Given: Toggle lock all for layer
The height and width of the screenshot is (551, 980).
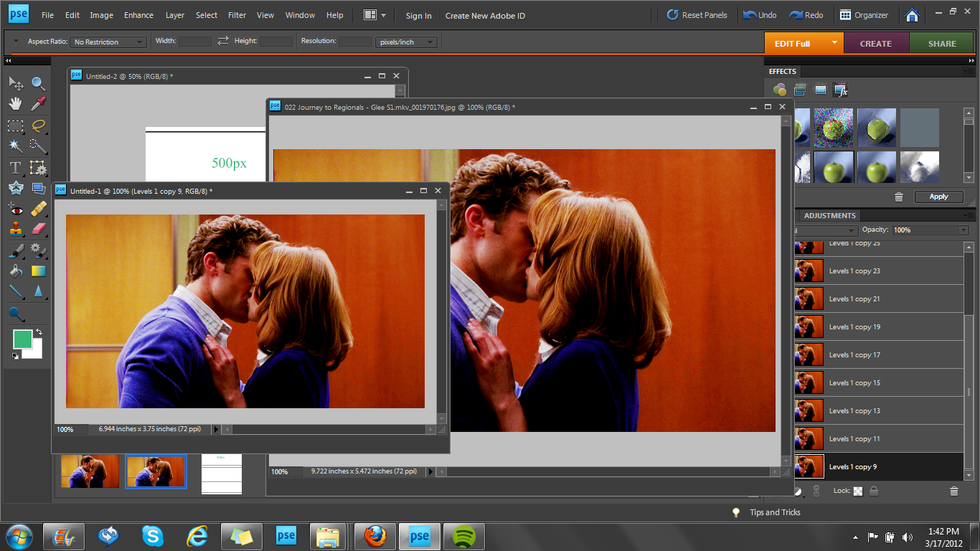Looking at the screenshot, I should tap(873, 491).
